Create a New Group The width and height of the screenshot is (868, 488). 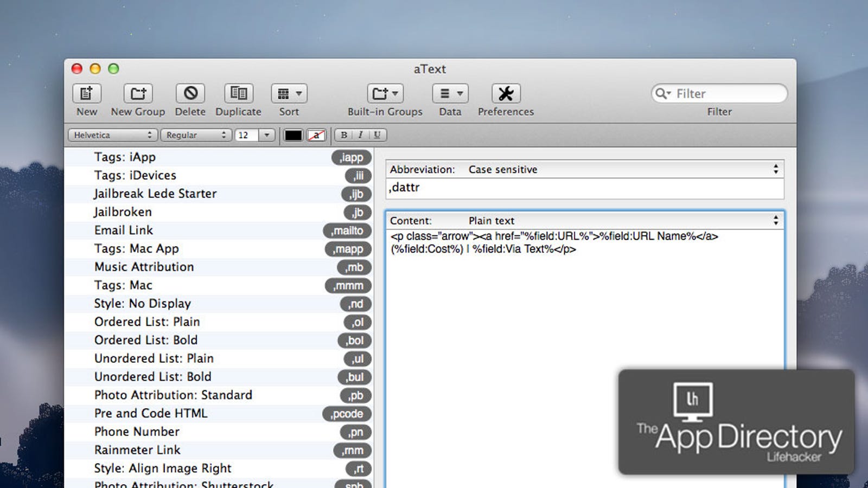click(138, 94)
